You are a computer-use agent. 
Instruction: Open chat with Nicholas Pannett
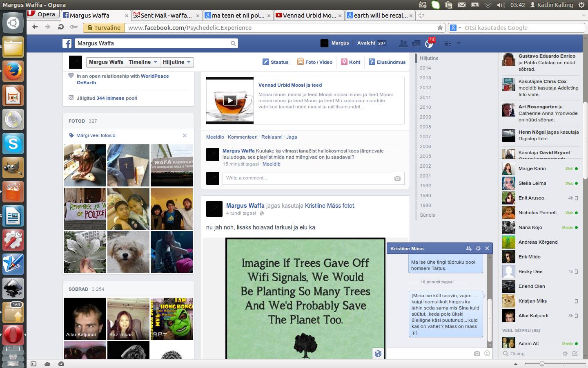coord(540,213)
